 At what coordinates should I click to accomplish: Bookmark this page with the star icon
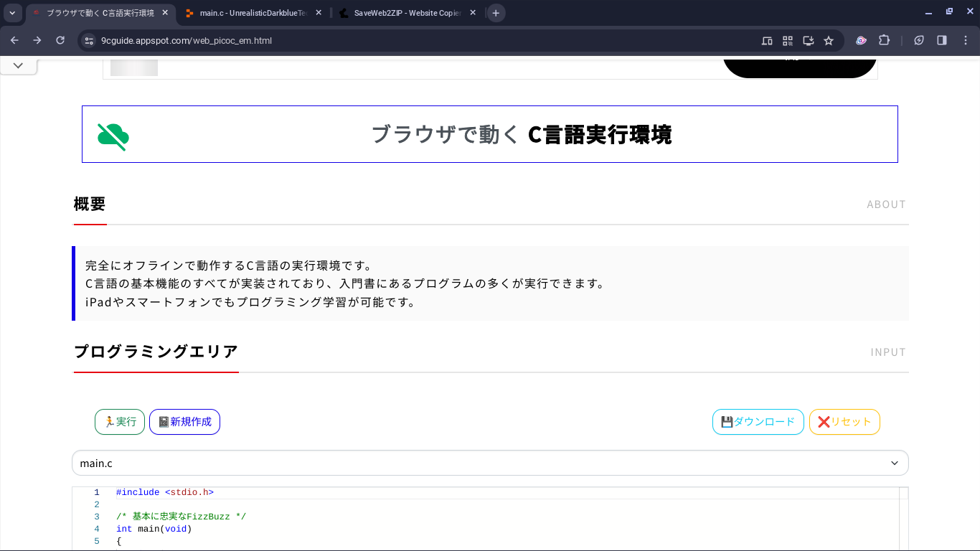pyautogui.click(x=829, y=41)
